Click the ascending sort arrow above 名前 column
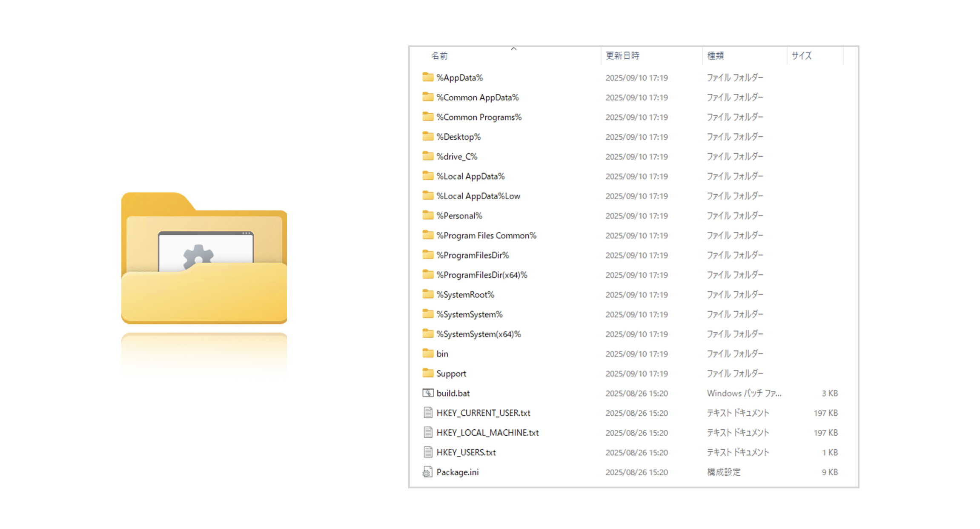 tap(514, 49)
